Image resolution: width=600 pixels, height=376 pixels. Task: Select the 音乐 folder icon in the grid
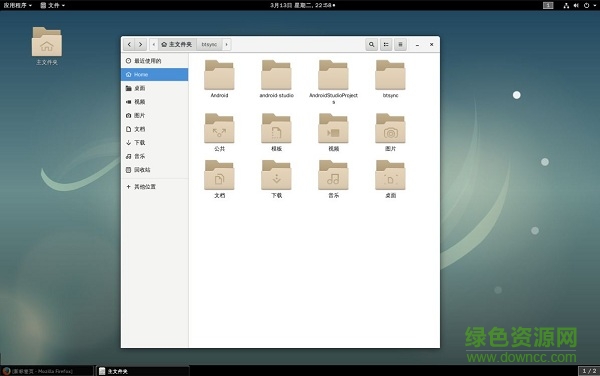(x=333, y=175)
